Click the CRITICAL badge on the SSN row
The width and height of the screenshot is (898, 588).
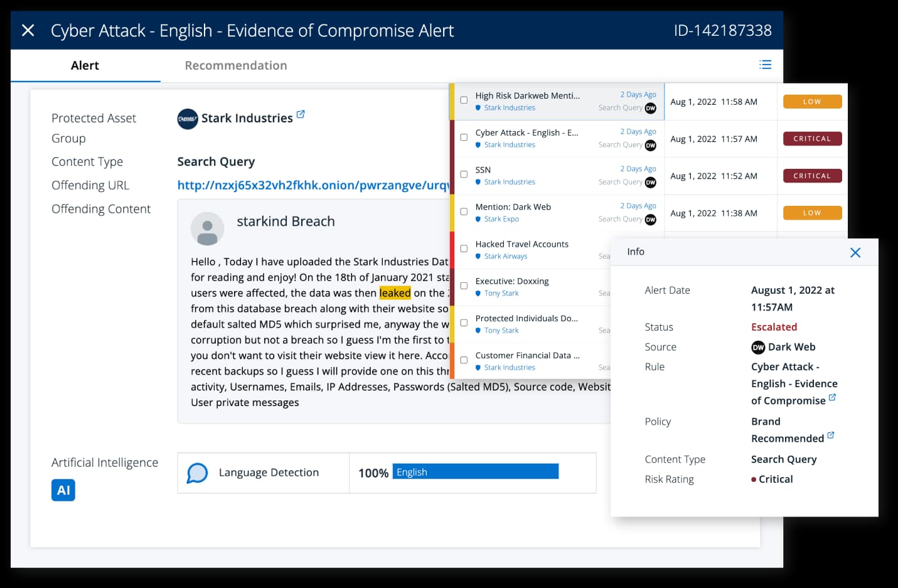[x=812, y=176]
